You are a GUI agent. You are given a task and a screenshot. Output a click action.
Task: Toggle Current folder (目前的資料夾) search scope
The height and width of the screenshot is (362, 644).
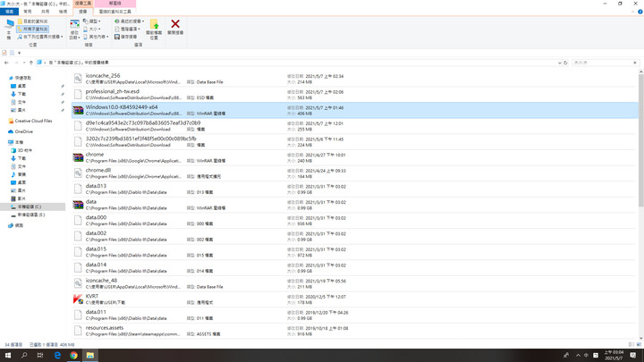33,21
